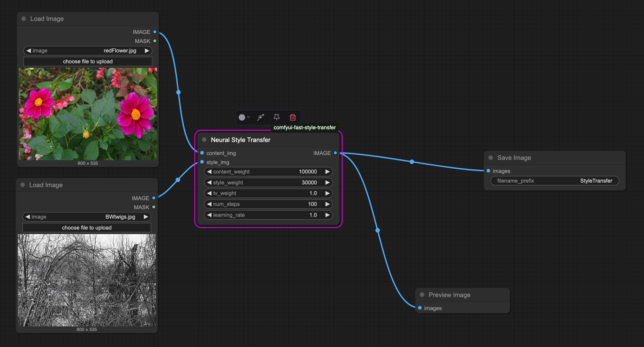This screenshot has height=347, width=644.
Task: Click Neural Style Transfer IMAGE output dot
Action: click(x=335, y=153)
